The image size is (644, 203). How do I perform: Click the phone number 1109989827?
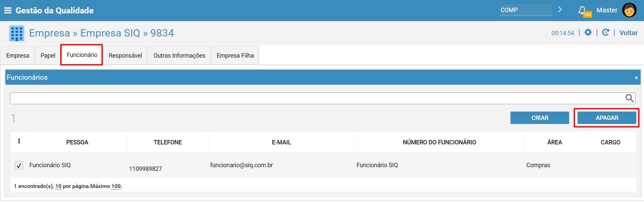click(146, 169)
